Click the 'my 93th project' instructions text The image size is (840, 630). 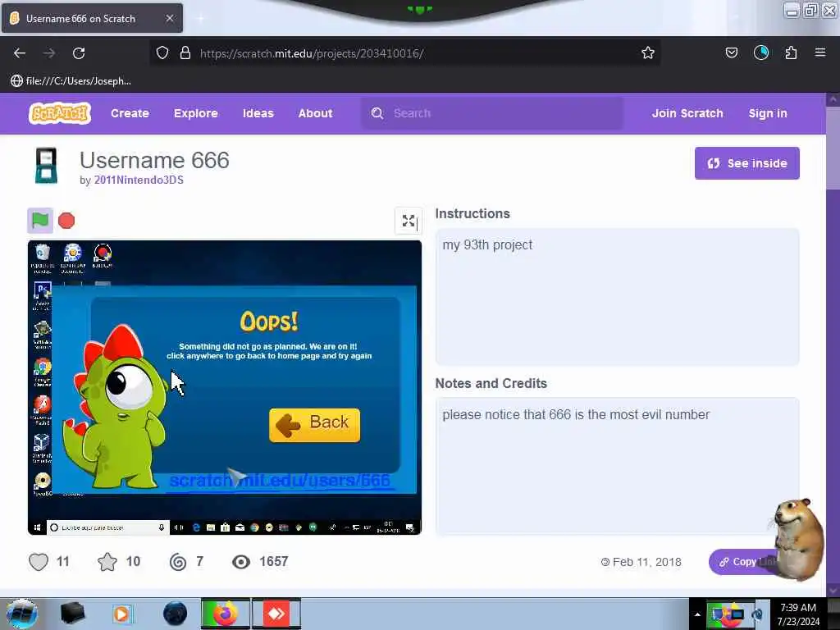click(x=487, y=244)
